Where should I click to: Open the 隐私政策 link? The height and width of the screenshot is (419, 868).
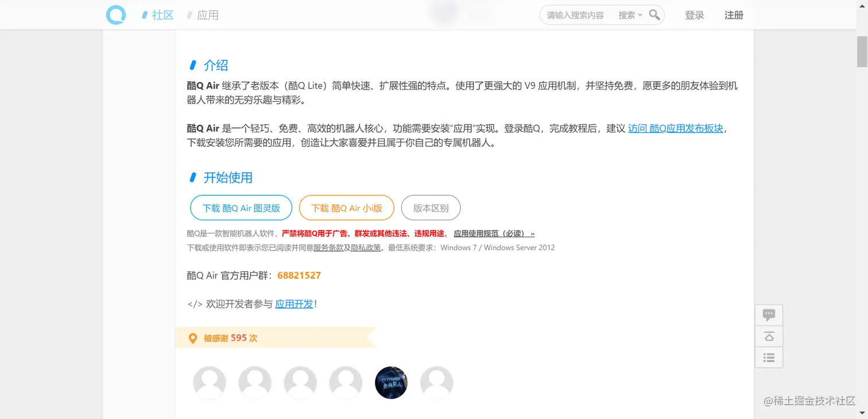pos(366,248)
